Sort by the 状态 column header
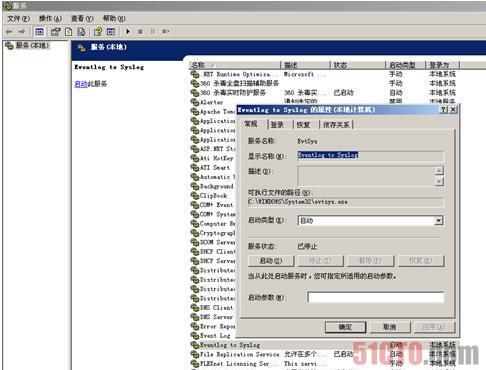Image resolution: width=486 pixels, height=370 pixels. [357, 65]
